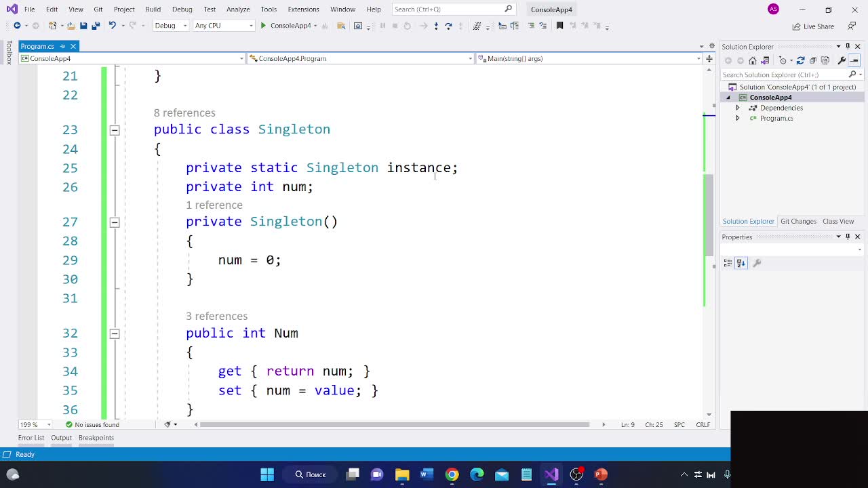This screenshot has width=868, height=488.
Task: Click the No issues found status indicator
Action: tap(92, 424)
